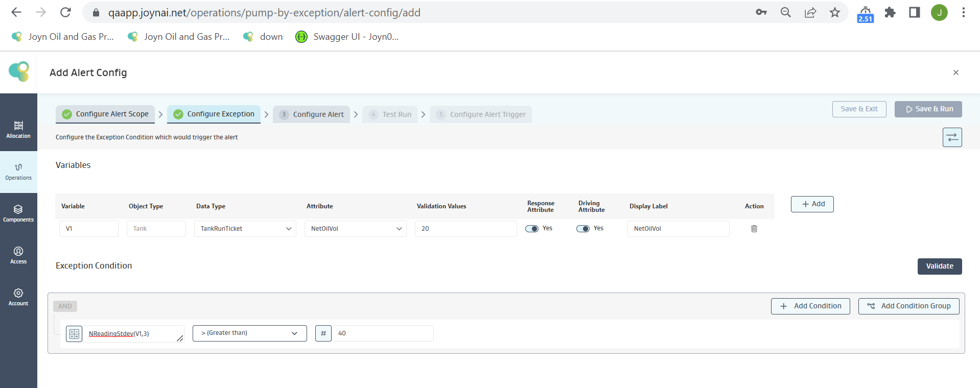Go to the Access sidebar section
The width and height of the screenshot is (980, 388).
[x=18, y=255]
